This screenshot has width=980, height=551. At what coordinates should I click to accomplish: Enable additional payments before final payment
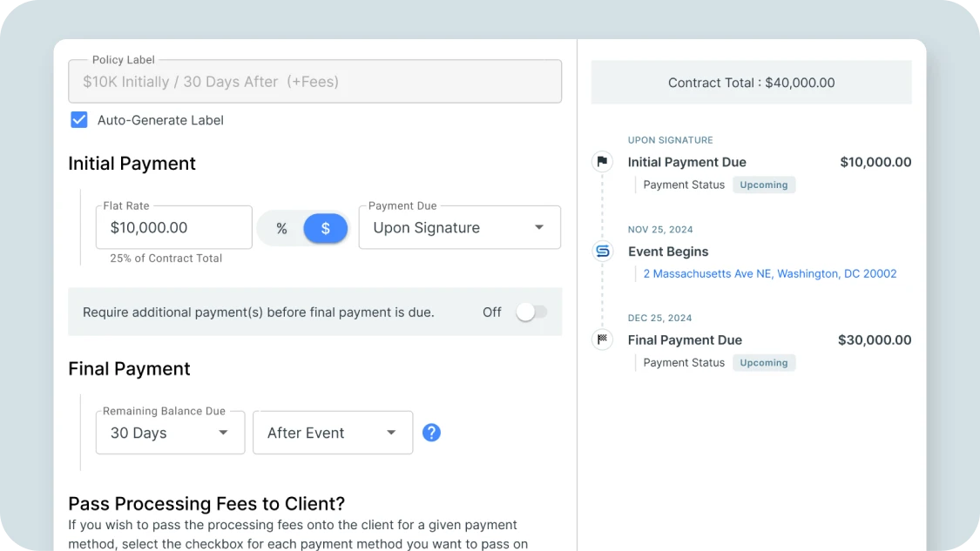click(x=531, y=312)
